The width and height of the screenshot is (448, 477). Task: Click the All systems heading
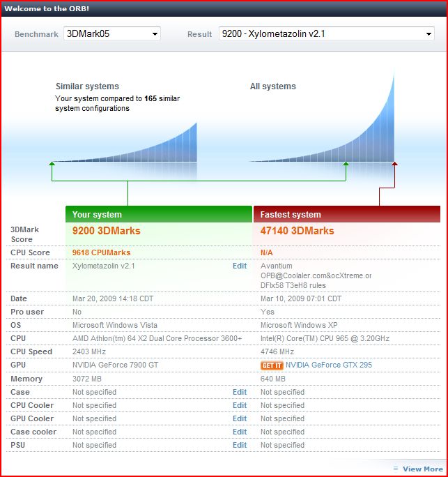click(x=273, y=86)
